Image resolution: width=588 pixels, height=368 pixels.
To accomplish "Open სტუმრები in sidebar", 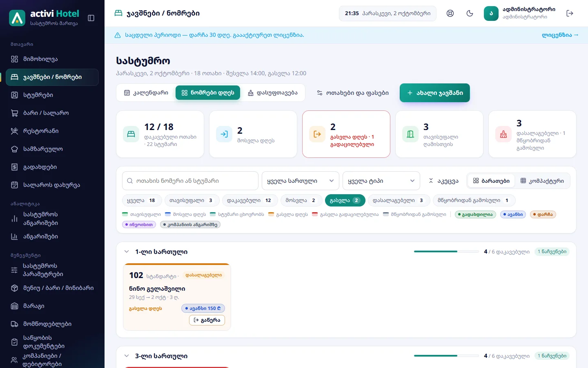I will (52, 95).
